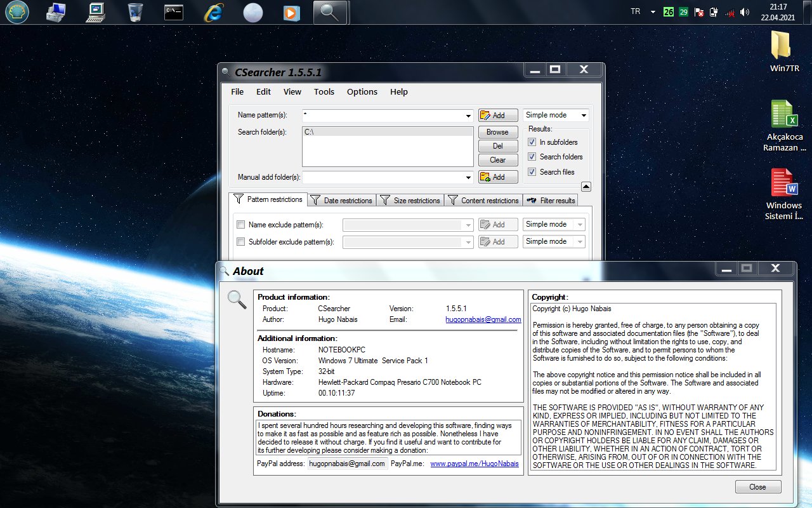
Task: Open the Start menu shell orb
Action: coord(18,12)
